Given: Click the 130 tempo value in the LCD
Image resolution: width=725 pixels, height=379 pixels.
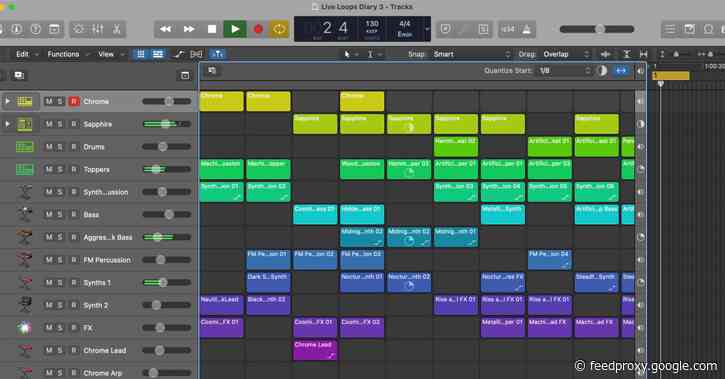Looking at the screenshot, I should 372,23.
